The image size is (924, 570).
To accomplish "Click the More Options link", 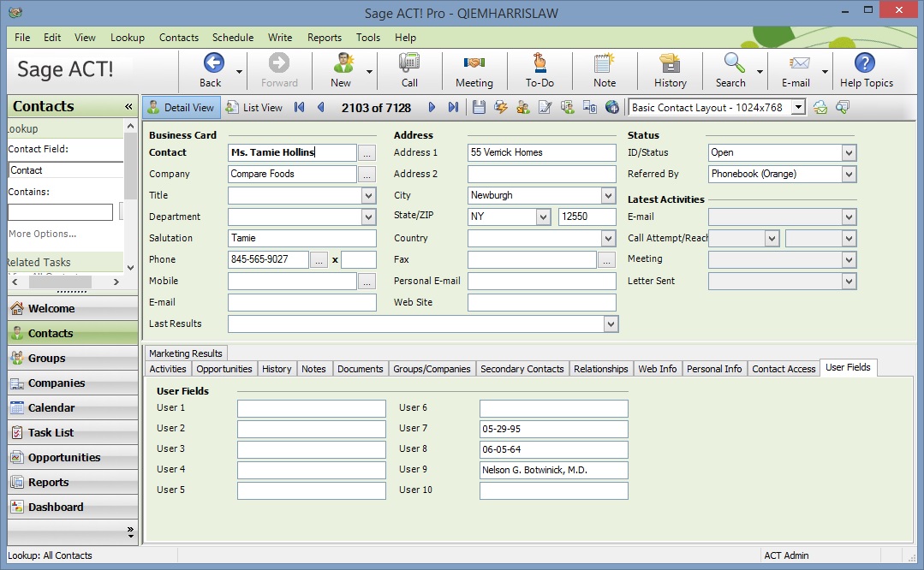I will pos(43,234).
